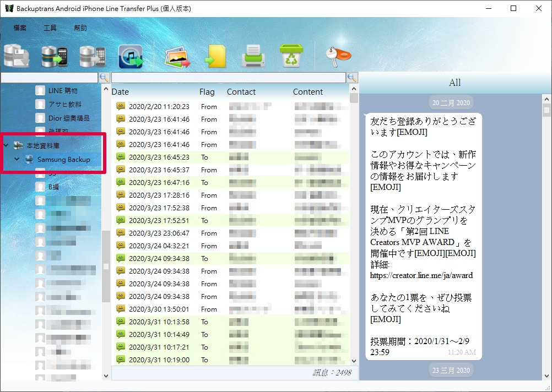Select message dated 2020/3/23 16:47:16

tap(231, 182)
